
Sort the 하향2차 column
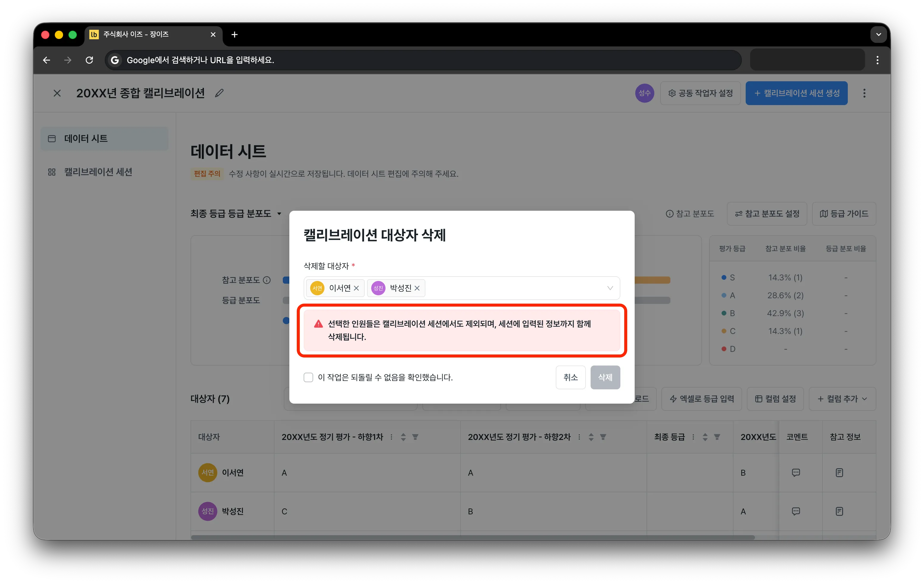pyautogui.click(x=591, y=437)
